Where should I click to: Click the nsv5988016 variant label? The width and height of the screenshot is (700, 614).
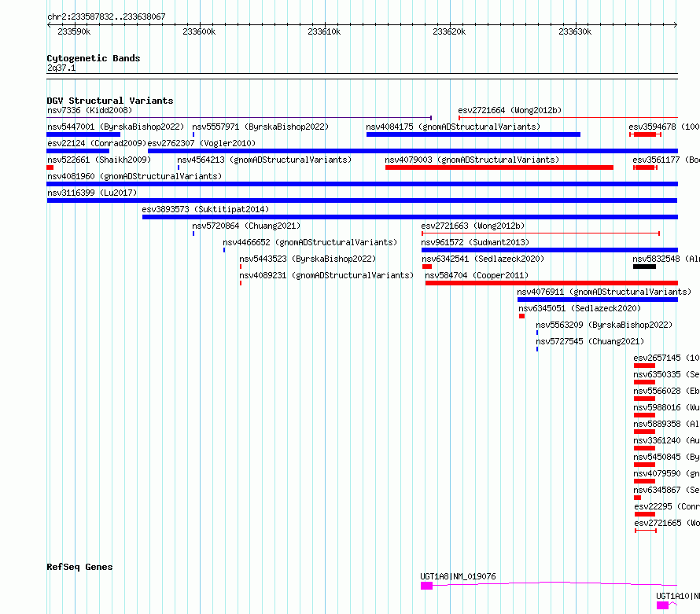[666, 407]
